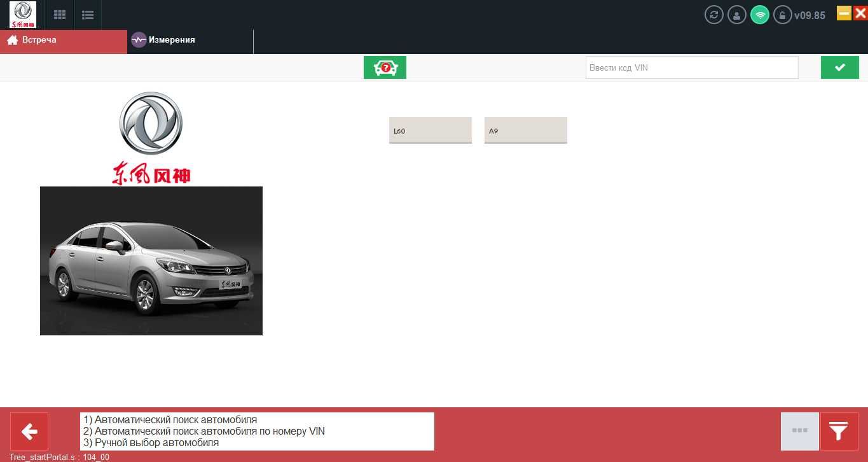Click the large Dongfeng Fengshen emblem
The width and height of the screenshot is (868, 462).
point(151,138)
